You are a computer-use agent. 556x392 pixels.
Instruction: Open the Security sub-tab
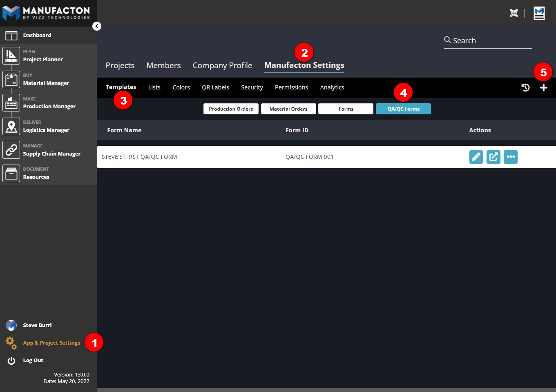click(x=252, y=87)
